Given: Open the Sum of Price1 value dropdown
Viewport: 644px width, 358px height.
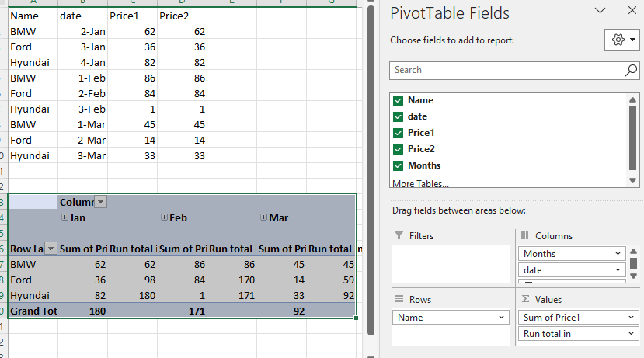Looking at the screenshot, I should point(632,318).
